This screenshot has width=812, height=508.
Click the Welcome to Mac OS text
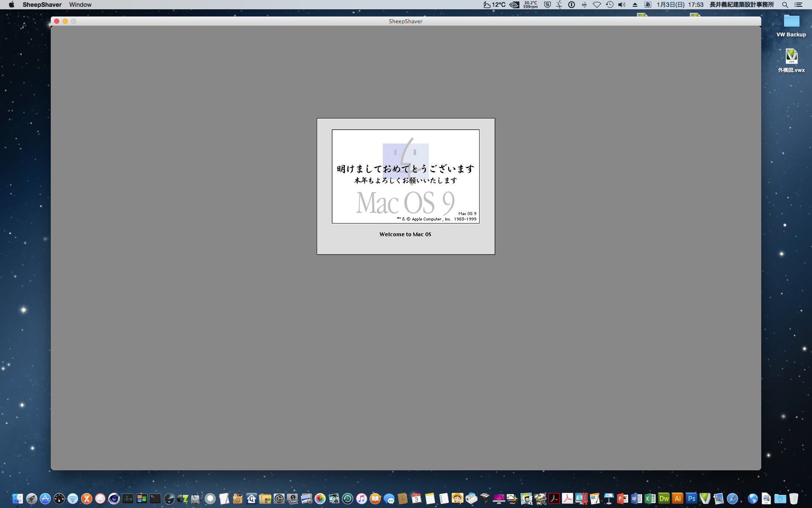coord(405,234)
